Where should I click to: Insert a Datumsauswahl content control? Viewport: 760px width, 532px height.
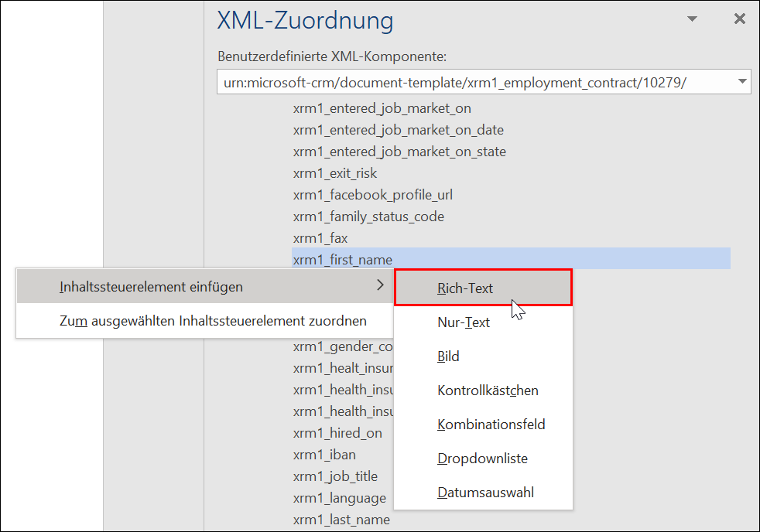coord(485,493)
